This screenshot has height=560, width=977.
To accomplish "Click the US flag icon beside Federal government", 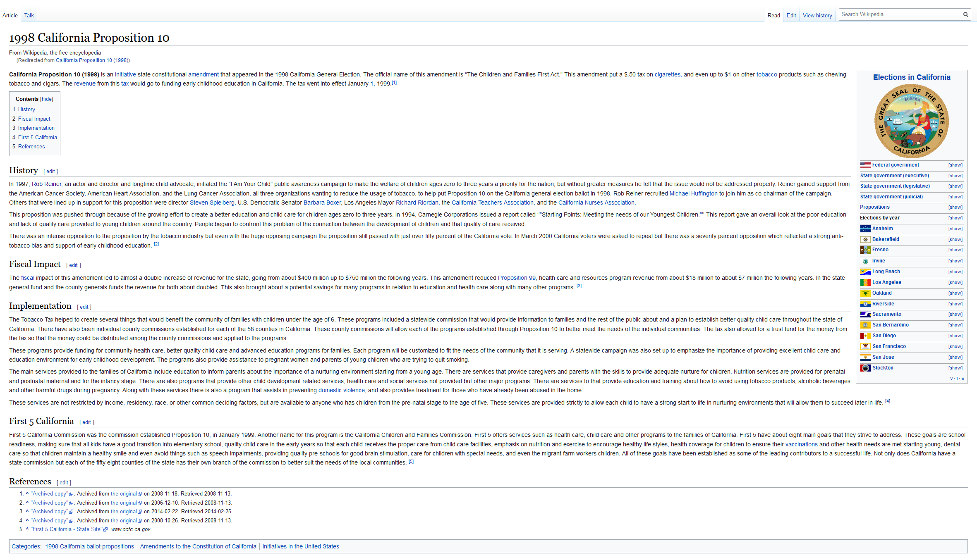I will [x=865, y=165].
